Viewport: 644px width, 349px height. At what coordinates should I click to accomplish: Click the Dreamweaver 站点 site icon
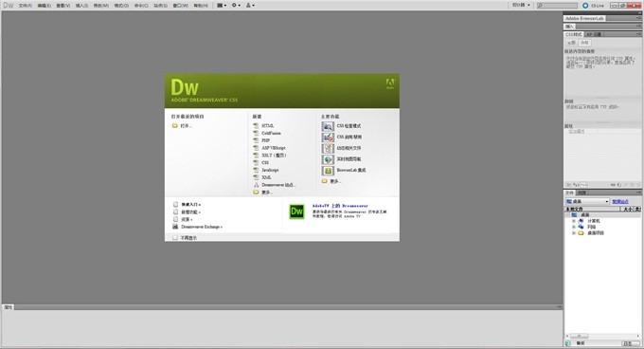click(256, 185)
